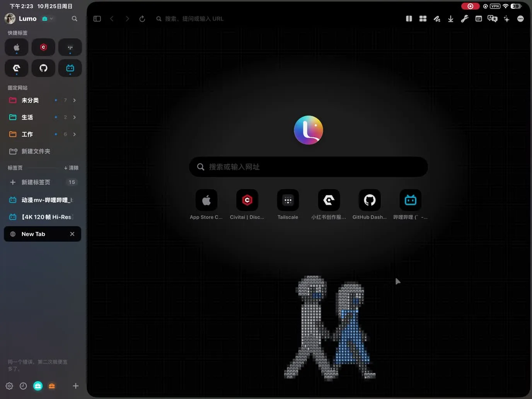Select the New Tab tab
The width and height of the screenshot is (532, 399).
point(43,234)
